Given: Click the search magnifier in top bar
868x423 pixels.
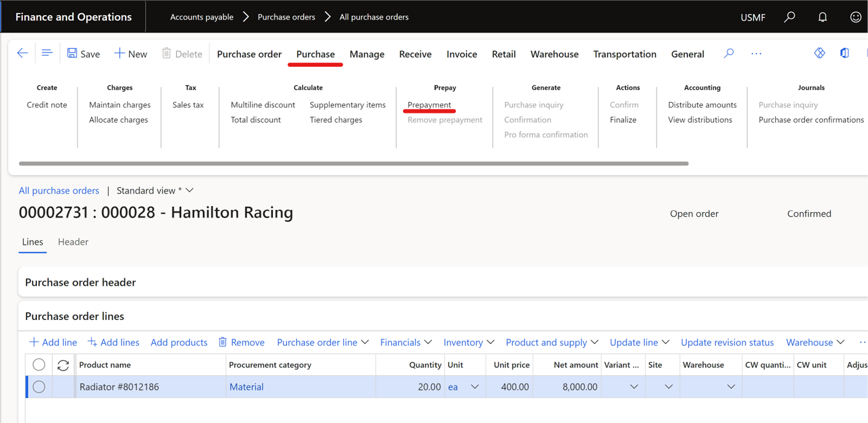Looking at the screenshot, I should (x=789, y=17).
